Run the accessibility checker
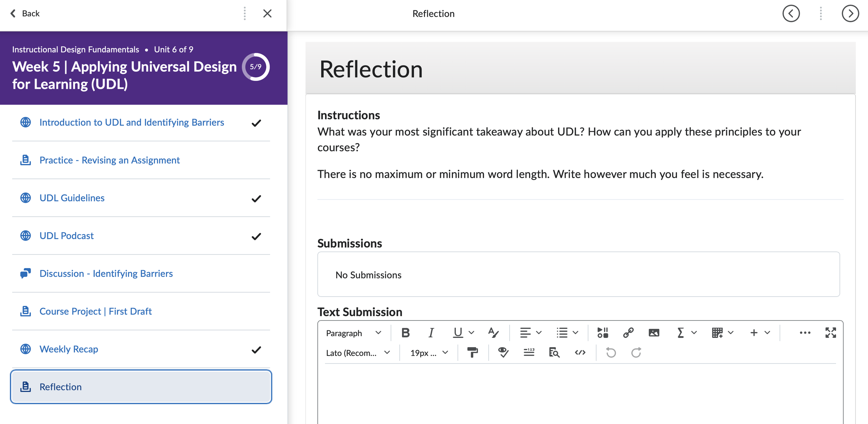Image resolution: width=868 pixels, height=424 pixels. tap(503, 352)
